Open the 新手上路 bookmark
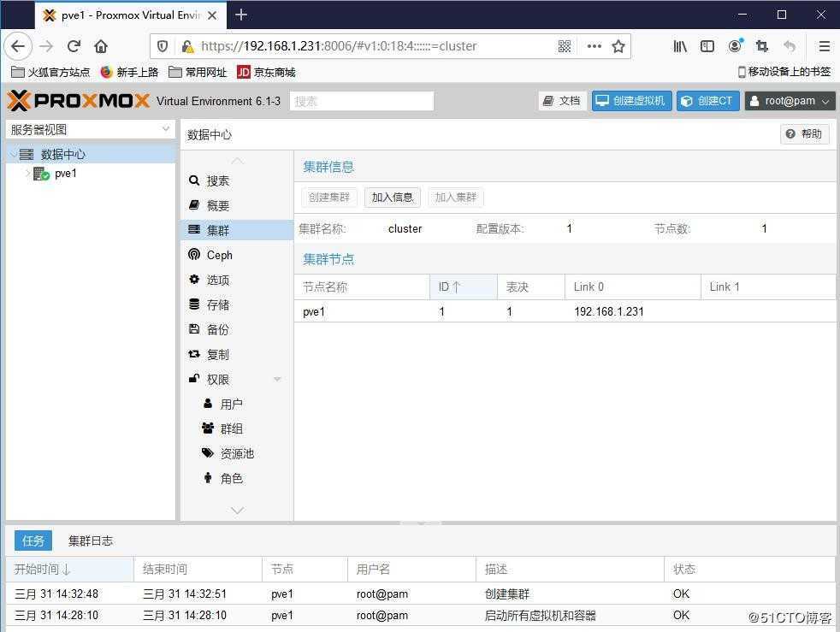The height and width of the screenshot is (632, 840). tap(129, 72)
